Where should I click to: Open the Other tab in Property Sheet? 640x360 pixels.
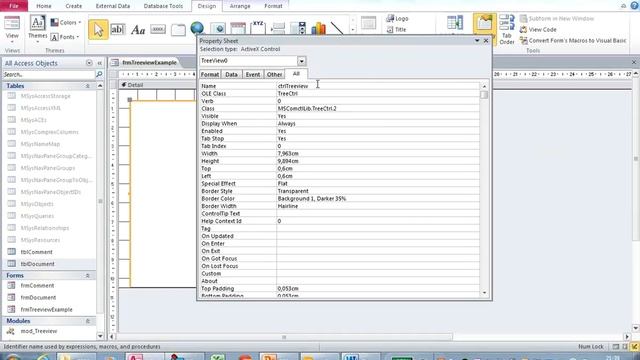coord(274,74)
